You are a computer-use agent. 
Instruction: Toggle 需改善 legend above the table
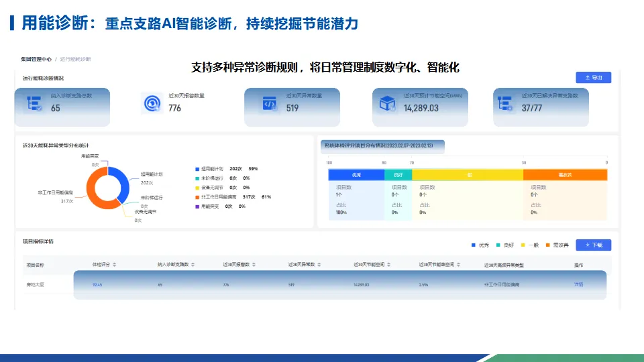[557, 245]
